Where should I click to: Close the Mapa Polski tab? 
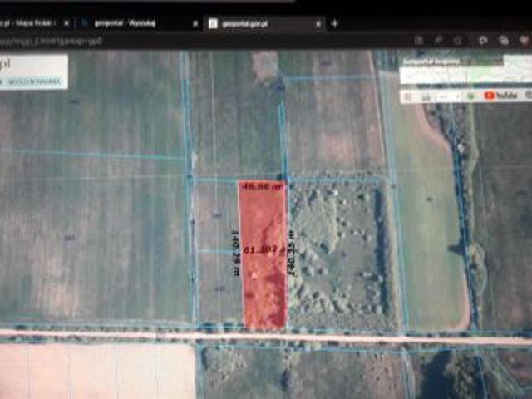tap(66, 23)
